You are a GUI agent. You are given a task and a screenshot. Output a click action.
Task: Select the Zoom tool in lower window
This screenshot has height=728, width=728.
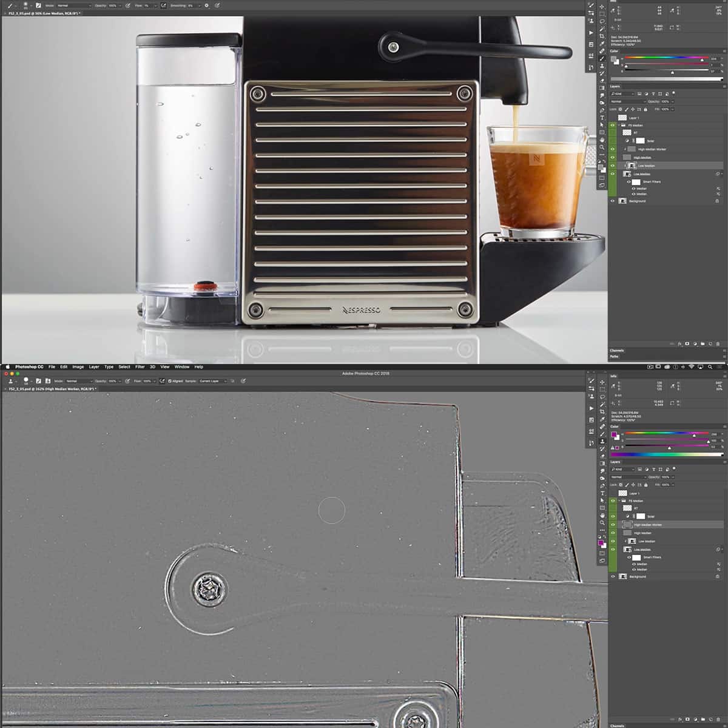click(x=602, y=522)
